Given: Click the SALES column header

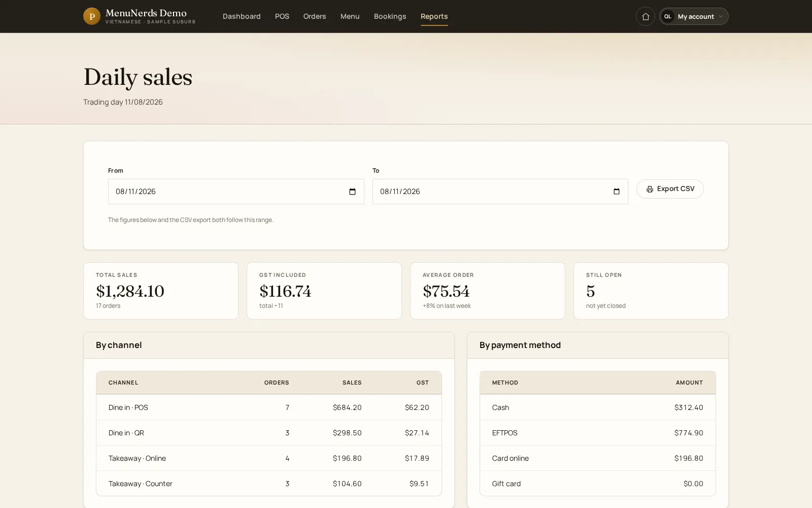Looking at the screenshot, I should click(x=352, y=383).
